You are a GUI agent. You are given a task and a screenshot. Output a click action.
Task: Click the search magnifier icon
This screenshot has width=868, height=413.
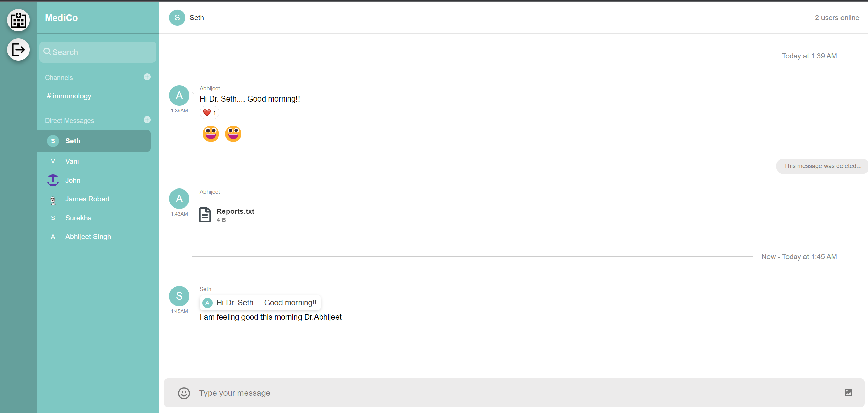47,52
